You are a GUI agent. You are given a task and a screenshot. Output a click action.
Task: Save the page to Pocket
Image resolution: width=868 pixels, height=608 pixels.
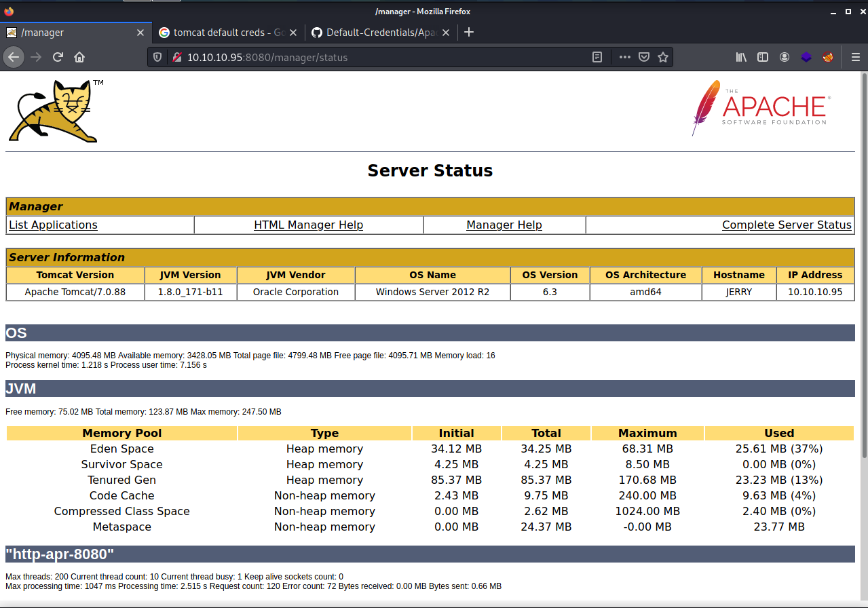pyautogui.click(x=644, y=58)
